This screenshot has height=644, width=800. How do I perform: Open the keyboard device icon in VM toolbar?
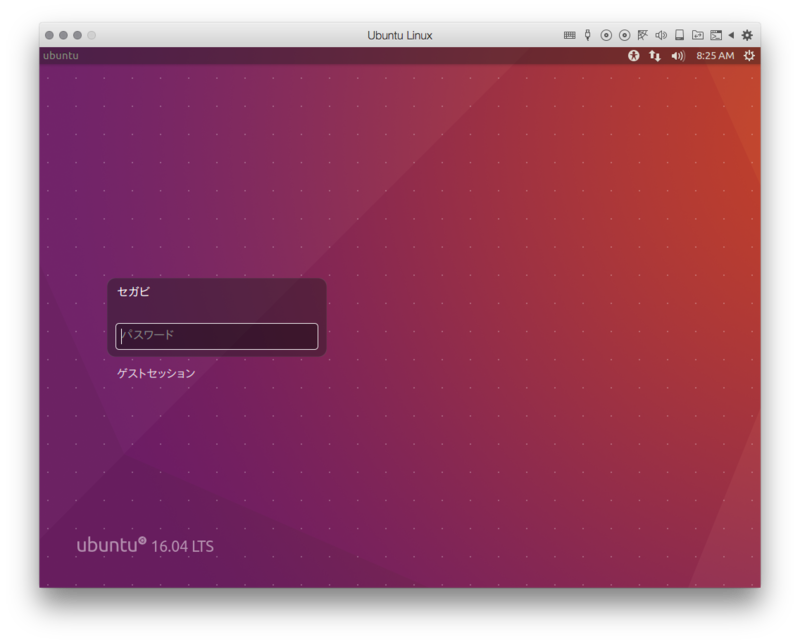point(569,35)
